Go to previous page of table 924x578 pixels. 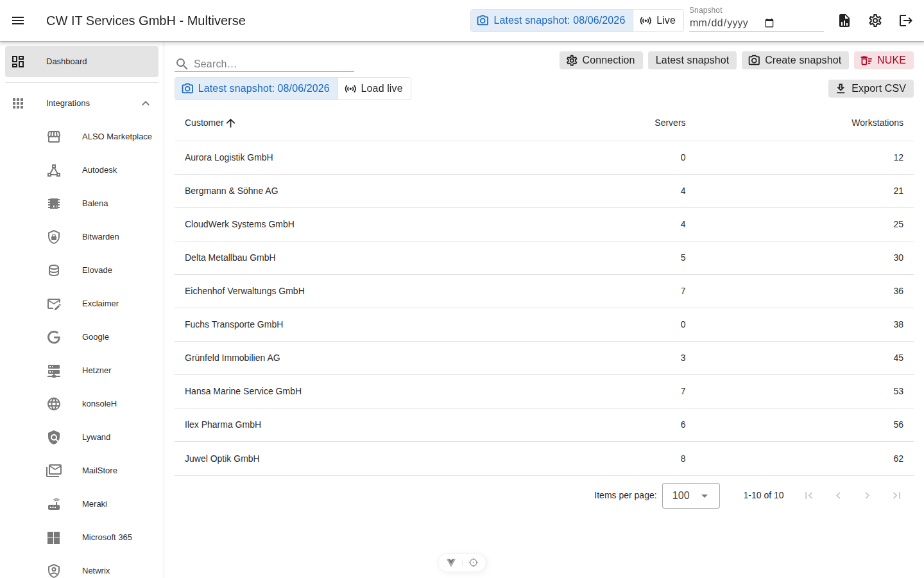(x=838, y=496)
